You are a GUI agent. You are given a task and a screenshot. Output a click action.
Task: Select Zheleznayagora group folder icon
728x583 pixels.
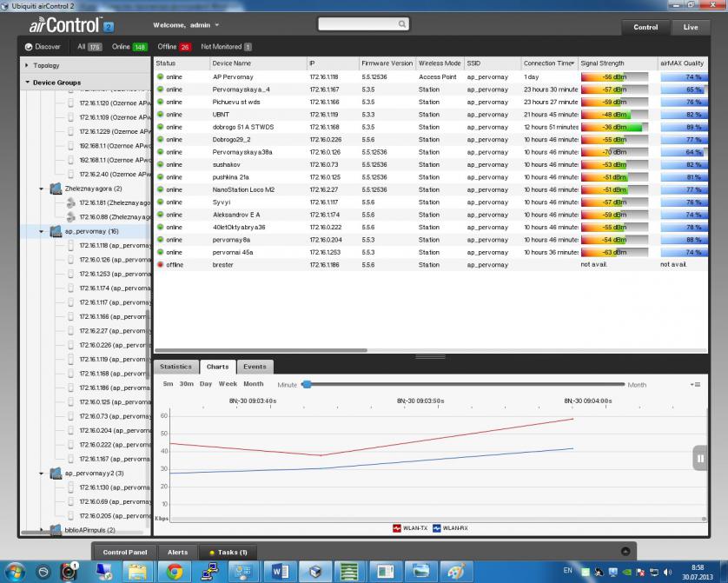[56, 189]
